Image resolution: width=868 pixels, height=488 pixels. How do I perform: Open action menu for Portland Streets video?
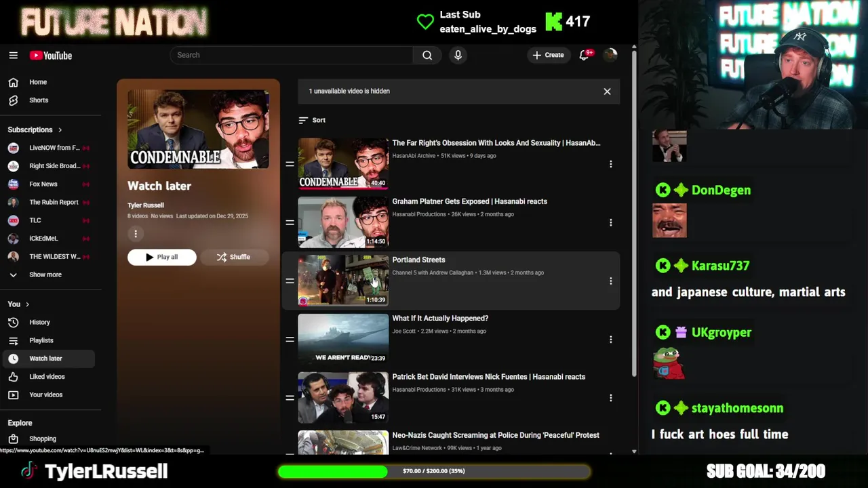pyautogui.click(x=610, y=281)
